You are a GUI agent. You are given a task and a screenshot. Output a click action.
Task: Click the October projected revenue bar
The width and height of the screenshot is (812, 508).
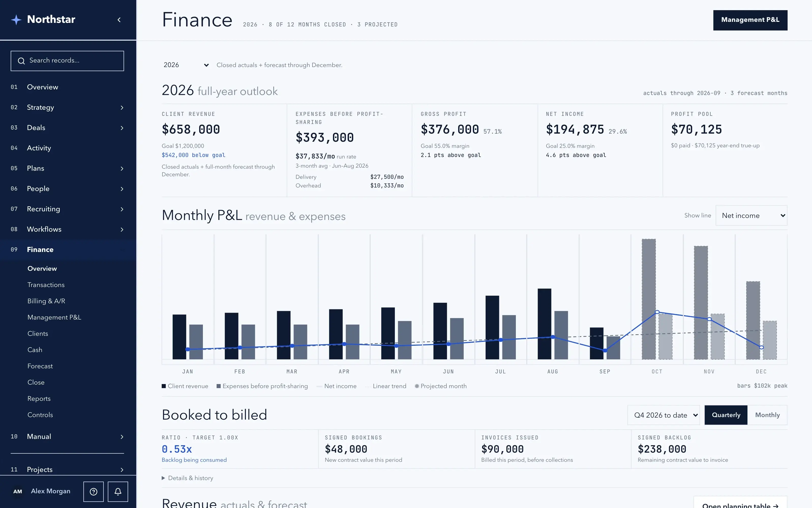click(649, 299)
